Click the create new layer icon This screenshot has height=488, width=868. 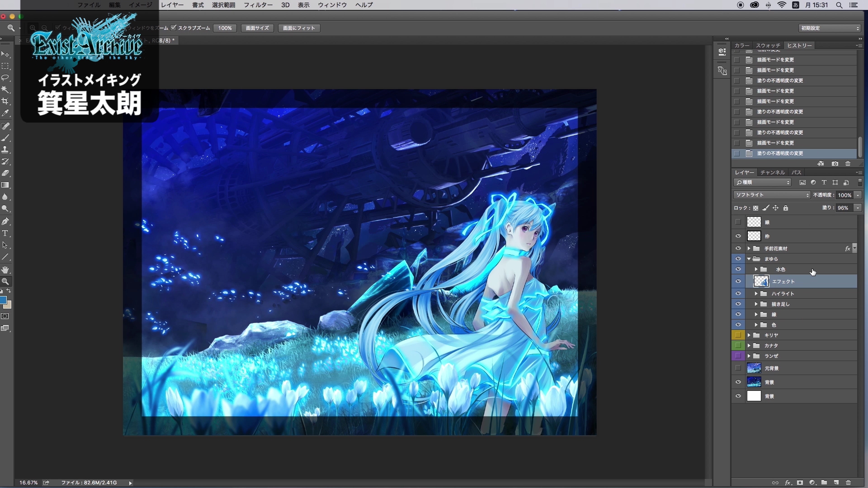(x=836, y=483)
